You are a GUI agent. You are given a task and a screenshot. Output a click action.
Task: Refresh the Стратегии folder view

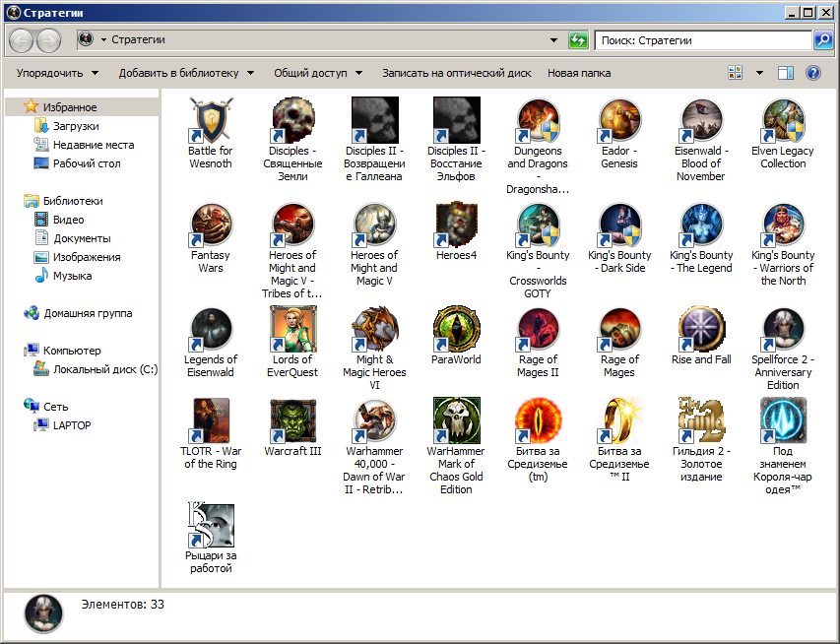pyautogui.click(x=578, y=40)
